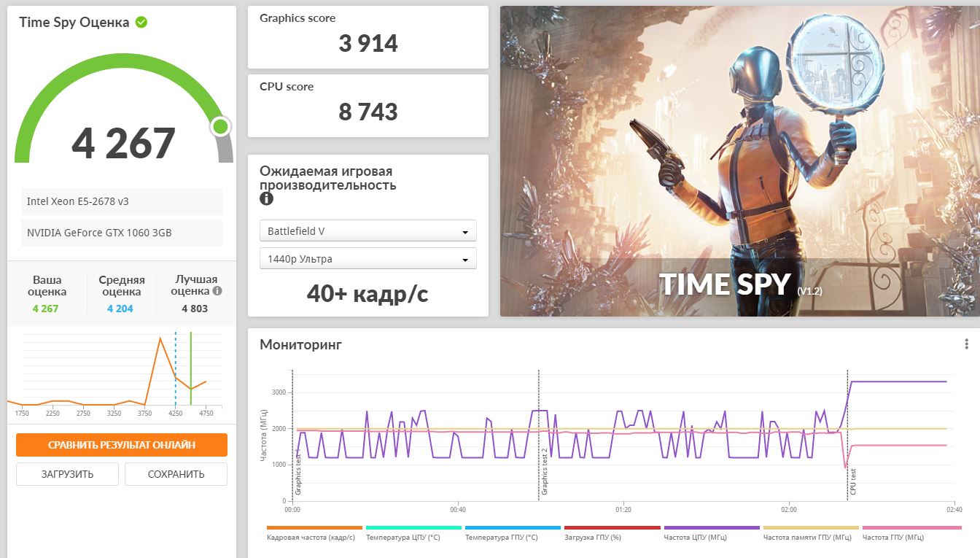The width and height of the screenshot is (980, 558).
Task: Open the Battlefield V game dropdown
Action: pos(368,230)
